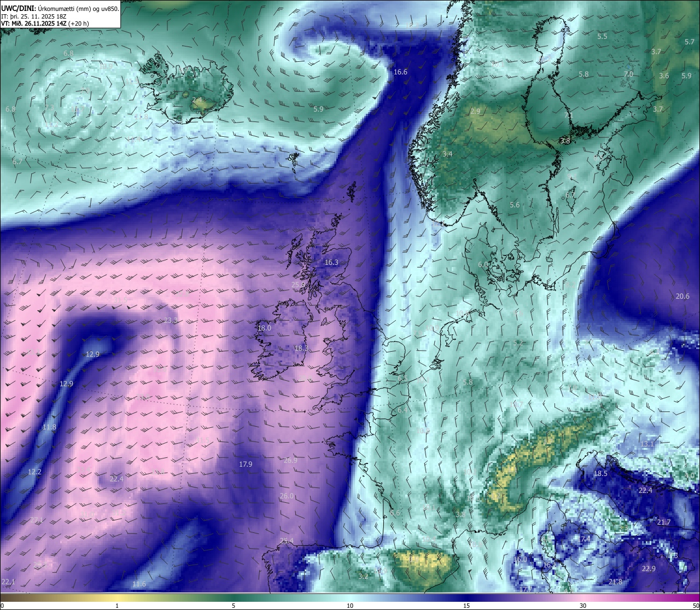
Task: Click the value 2.9 over central Norway
Action: (x=475, y=112)
